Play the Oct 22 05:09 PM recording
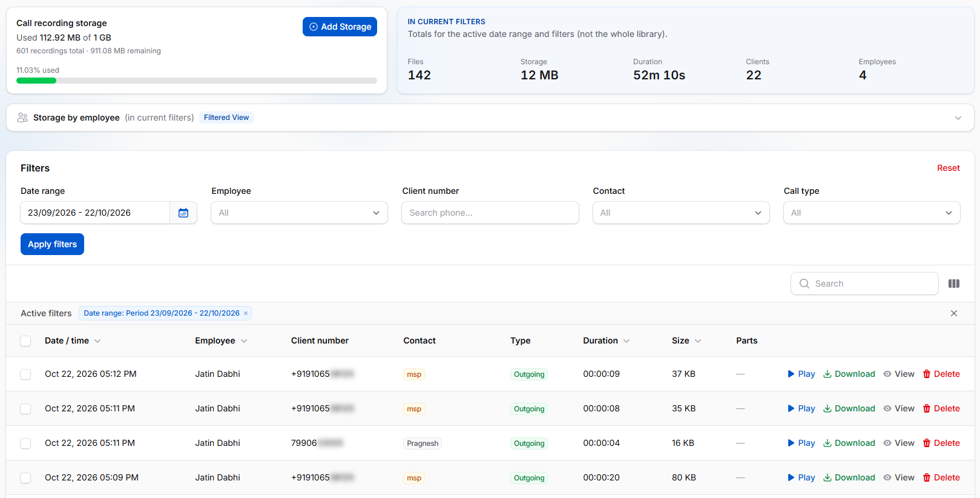This screenshot has height=498, width=980. (801, 477)
